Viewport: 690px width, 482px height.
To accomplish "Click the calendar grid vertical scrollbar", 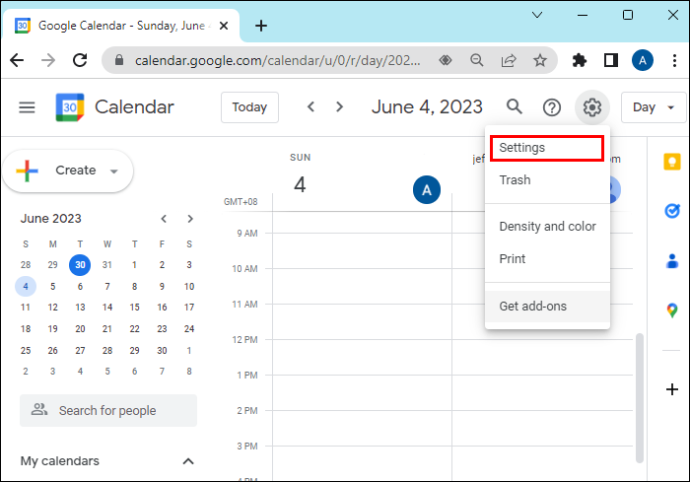I will coord(639,398).
